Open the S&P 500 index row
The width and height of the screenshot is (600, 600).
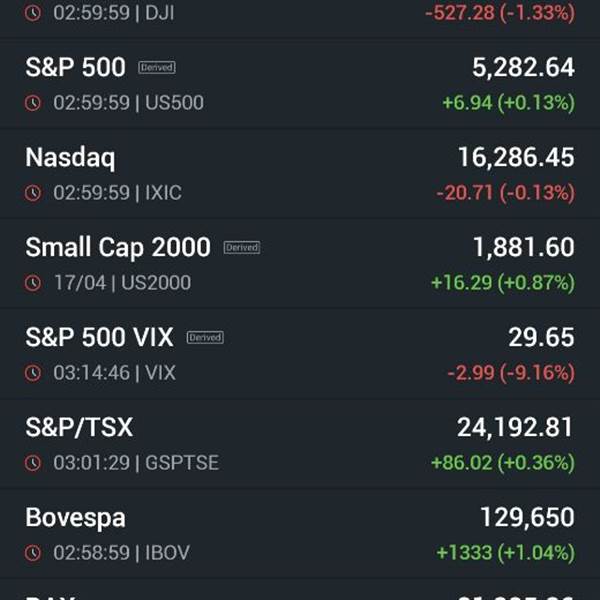(x=300, y=84)
